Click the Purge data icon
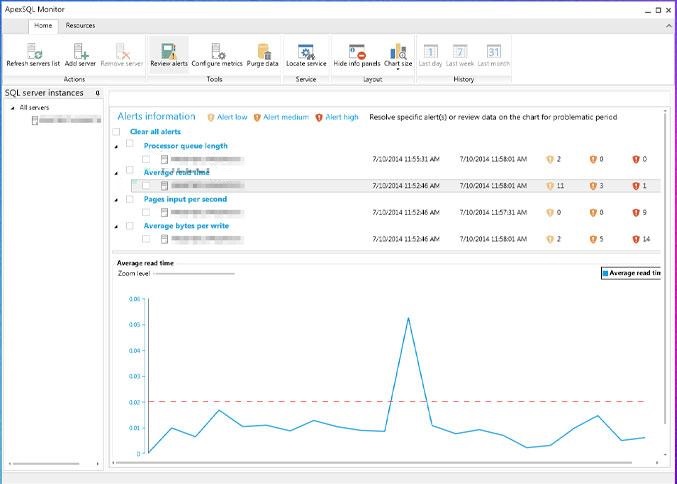Image resolution: width=677 pixels, height=484 pixels. [264, 51]
